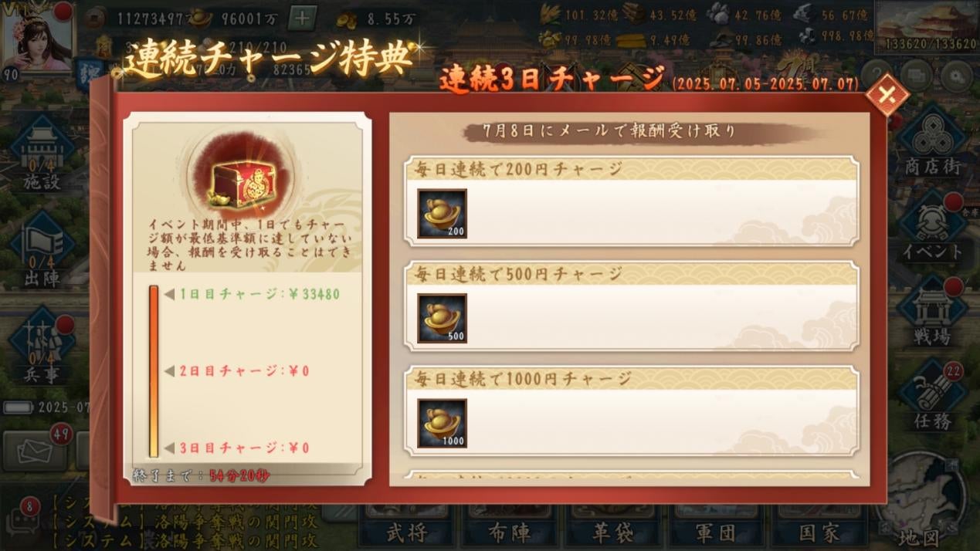Select the 武将 generals tab

[x=407, y=530]
